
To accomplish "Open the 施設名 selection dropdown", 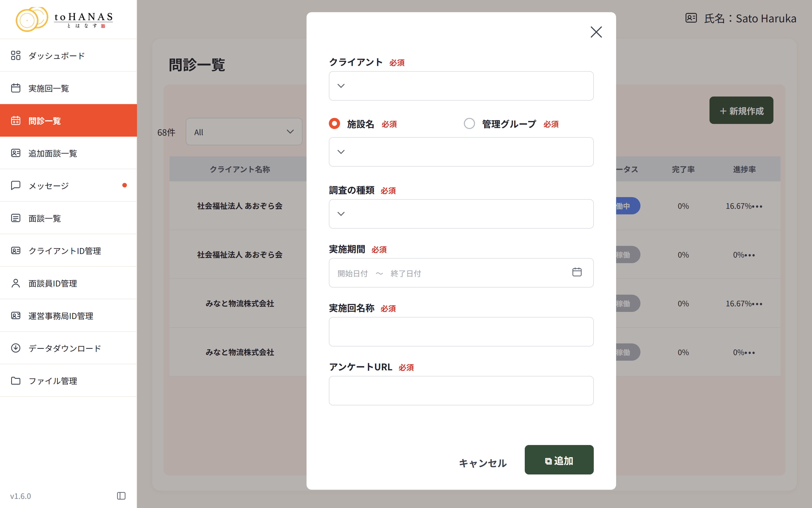I will [x=461, y=152].
